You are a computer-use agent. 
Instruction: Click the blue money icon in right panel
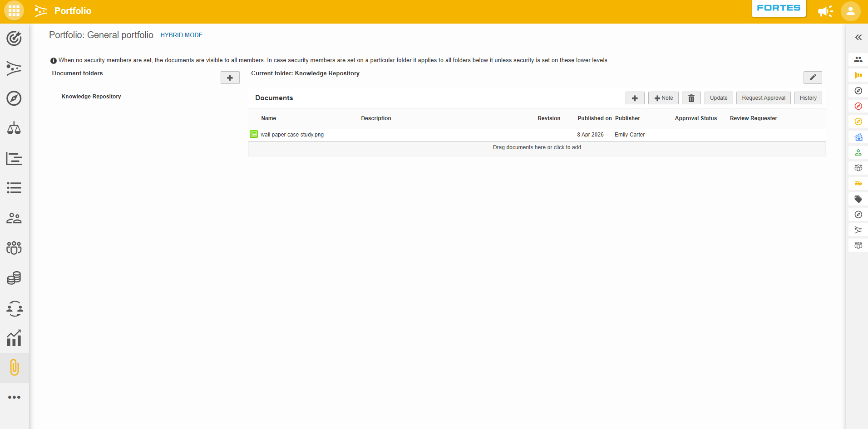pyautogui.click(x=858, y=137)
